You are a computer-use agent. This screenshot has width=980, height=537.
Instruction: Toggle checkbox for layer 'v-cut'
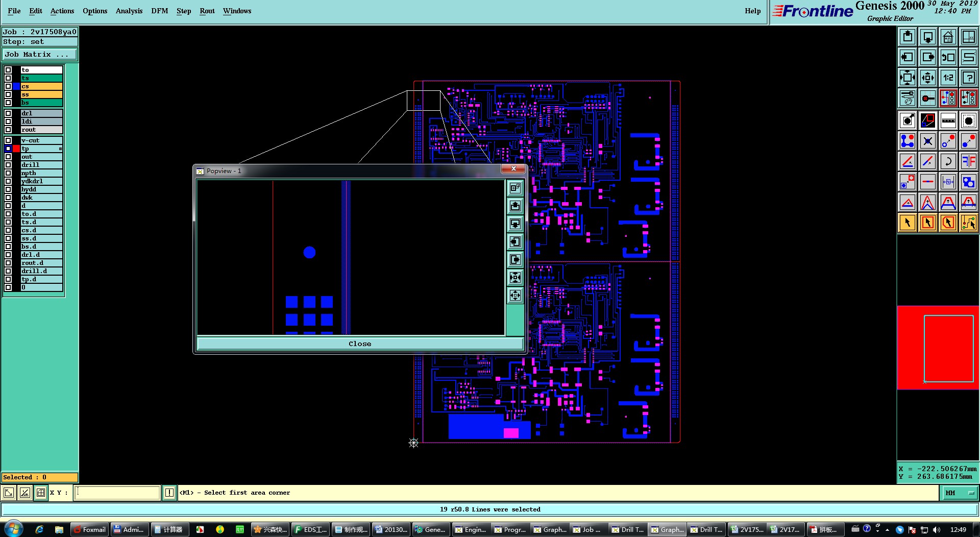pyautogui.click(x=8, y=140)
